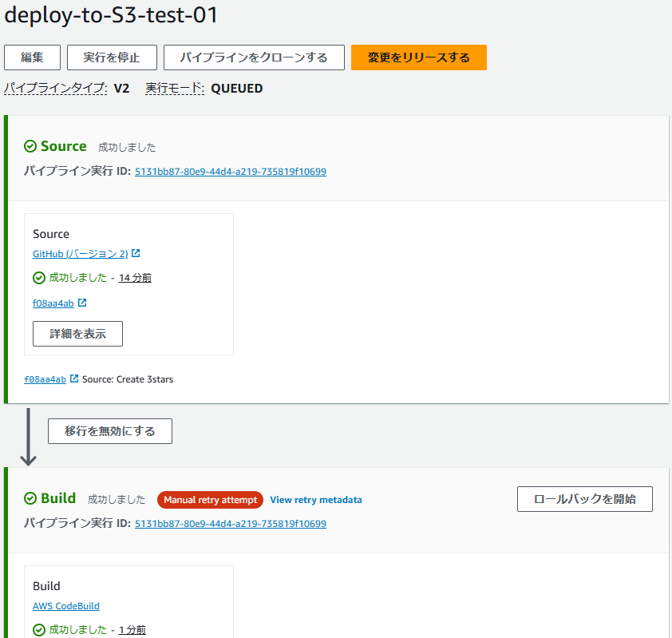The height and width of the screenshot is (638, 672).
Task: Click the 1 分前 timestamp in Build card
Action: [132, 630]
